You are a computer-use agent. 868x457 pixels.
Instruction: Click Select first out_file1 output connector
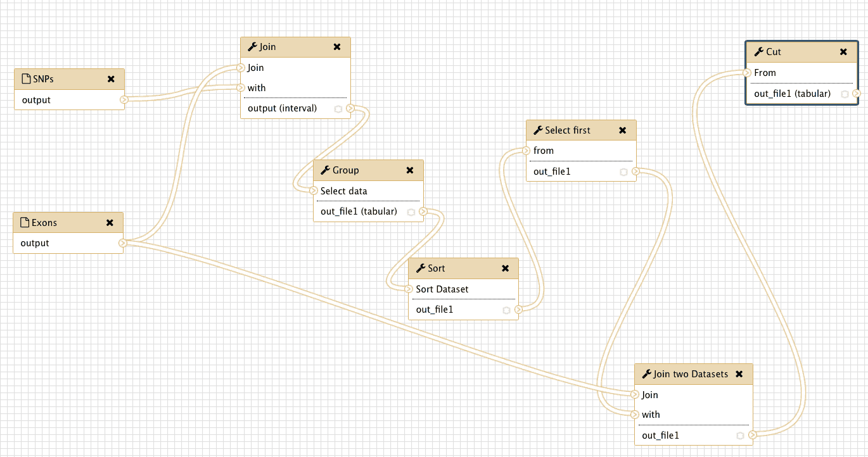(x=636, y=172)
